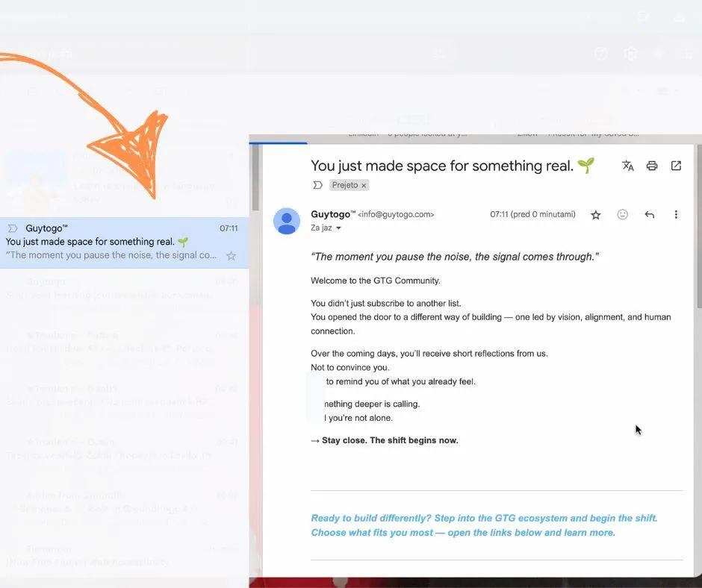The width and height of the screenshot is (702, 588).
Task: Click the sentence starting 'You opened the door'
Action: click(491, 324)
